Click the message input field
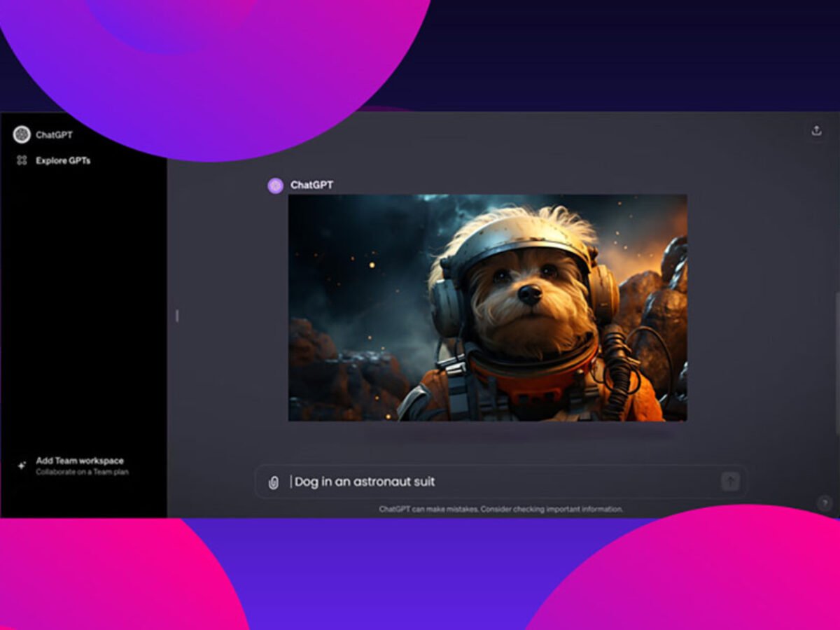Screen dimensions: 840x630 coord(500,482)
